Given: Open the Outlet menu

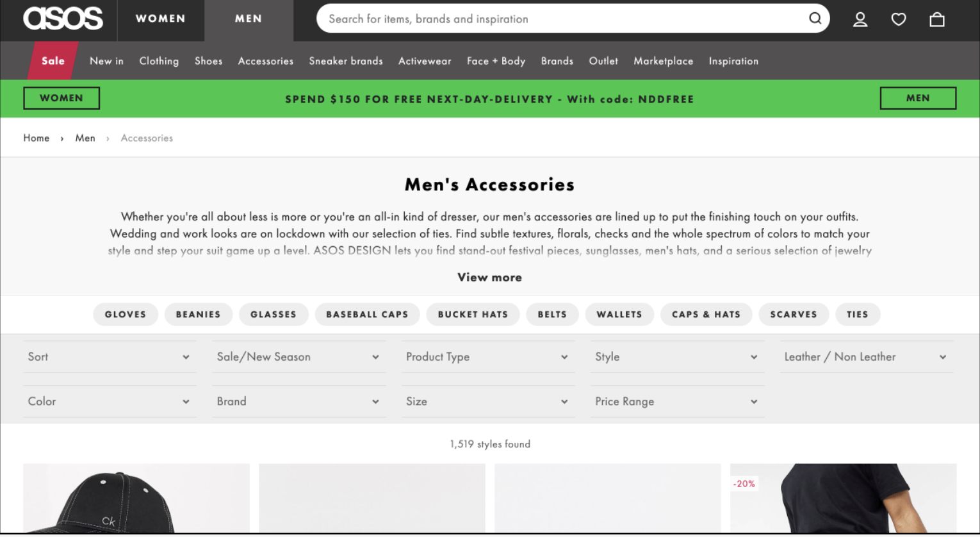Looking at the screenshot, I should pos(603,61).
